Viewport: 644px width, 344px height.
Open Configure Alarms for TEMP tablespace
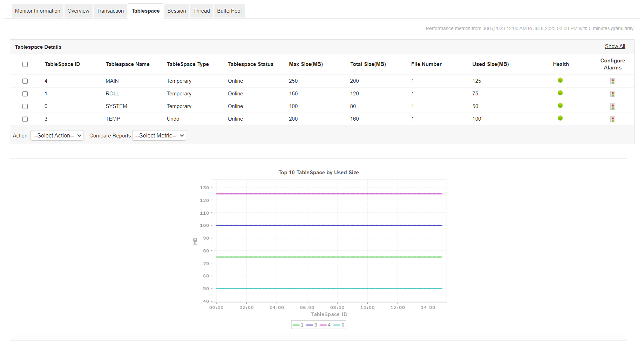tap(613, 119)
